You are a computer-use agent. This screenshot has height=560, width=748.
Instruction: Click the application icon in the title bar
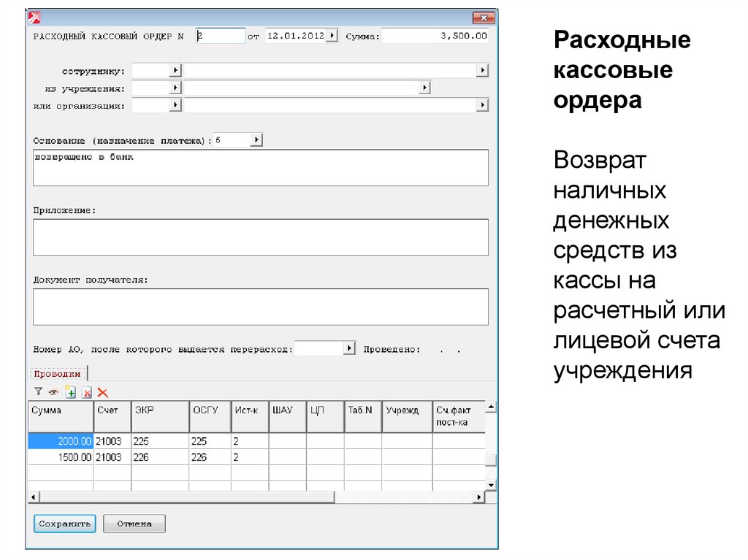coord(34,18)
